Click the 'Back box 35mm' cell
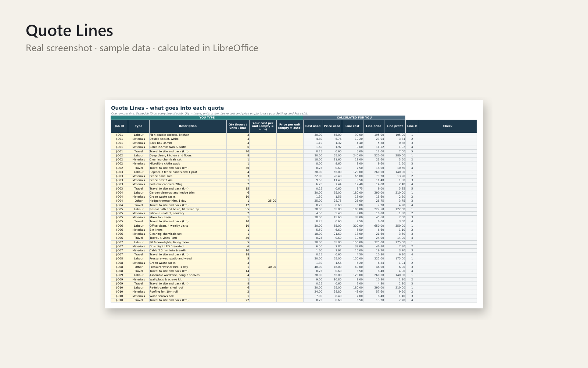 (188, 143)
